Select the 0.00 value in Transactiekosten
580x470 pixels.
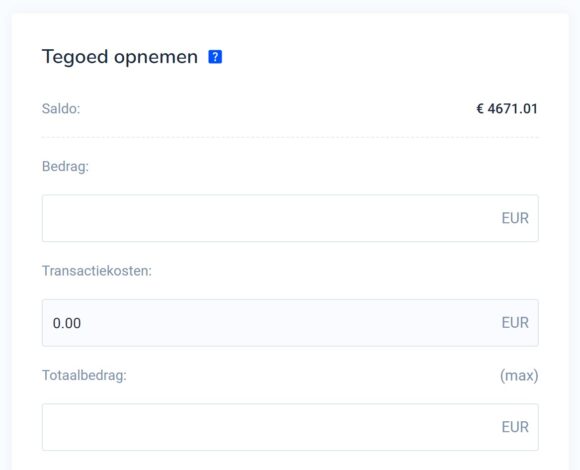[x=67, y=323]
